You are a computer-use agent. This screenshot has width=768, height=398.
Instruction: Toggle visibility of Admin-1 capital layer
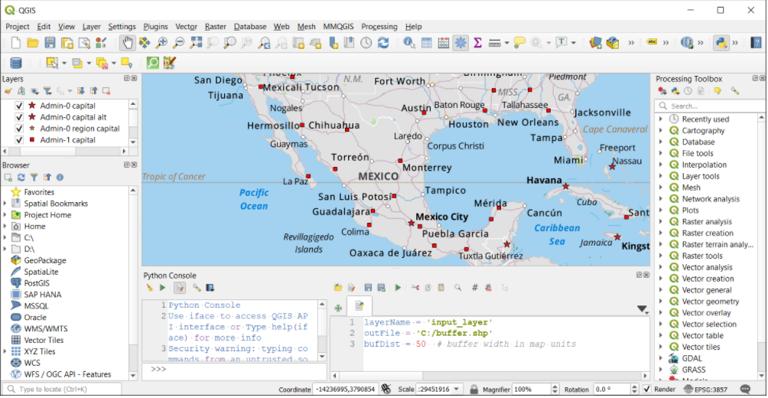tap(19, 140)
